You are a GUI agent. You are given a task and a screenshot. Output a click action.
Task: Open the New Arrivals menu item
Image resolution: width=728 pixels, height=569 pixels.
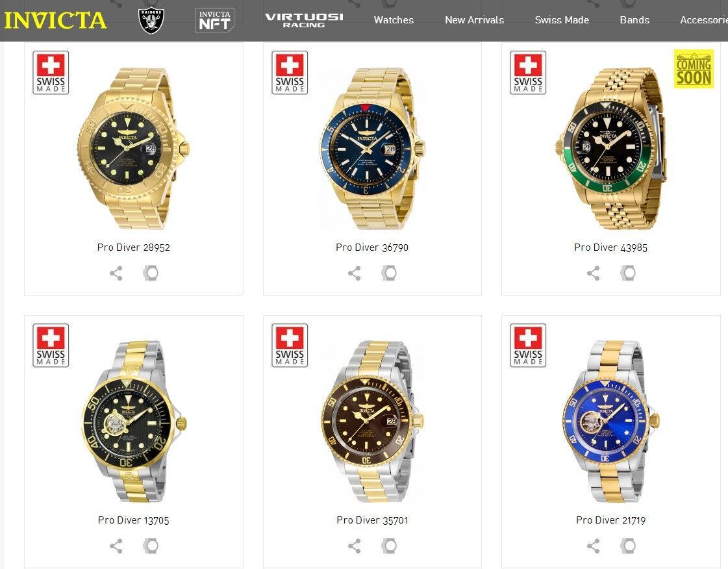[475, 20]
